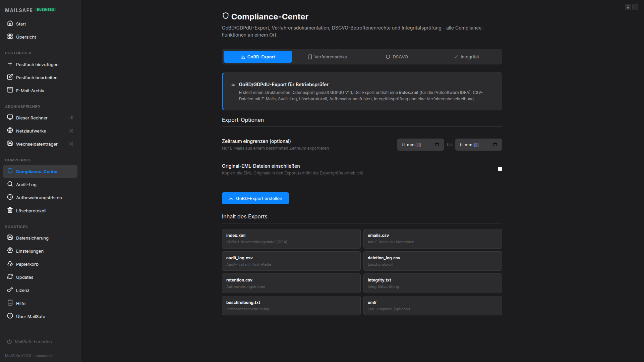This screenshot has height=362, width=644.
Task: Open Aufbewahrungsfristen via the clock icon
Action: pyautogui.click(x=10, y=197)
